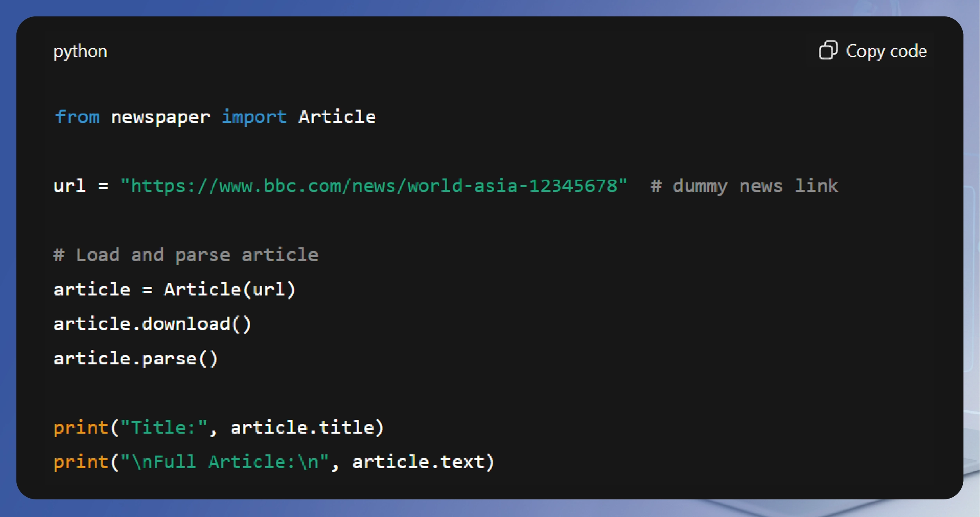Click 'Article' in the import statement

pyautogui.click(x=337, y=117)
